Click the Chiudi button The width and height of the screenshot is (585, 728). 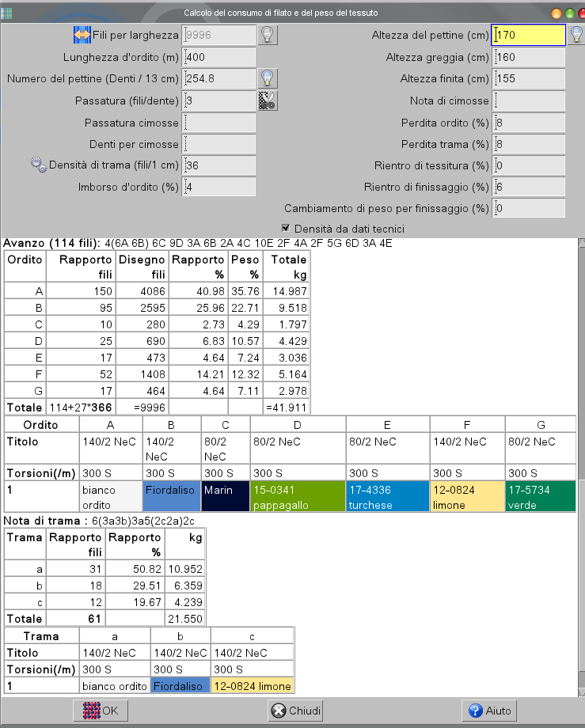(296, 711)
